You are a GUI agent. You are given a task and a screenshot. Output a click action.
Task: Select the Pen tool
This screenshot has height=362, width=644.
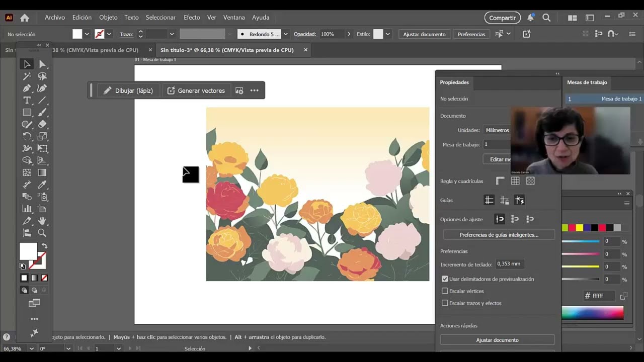[x=27, y=88]
